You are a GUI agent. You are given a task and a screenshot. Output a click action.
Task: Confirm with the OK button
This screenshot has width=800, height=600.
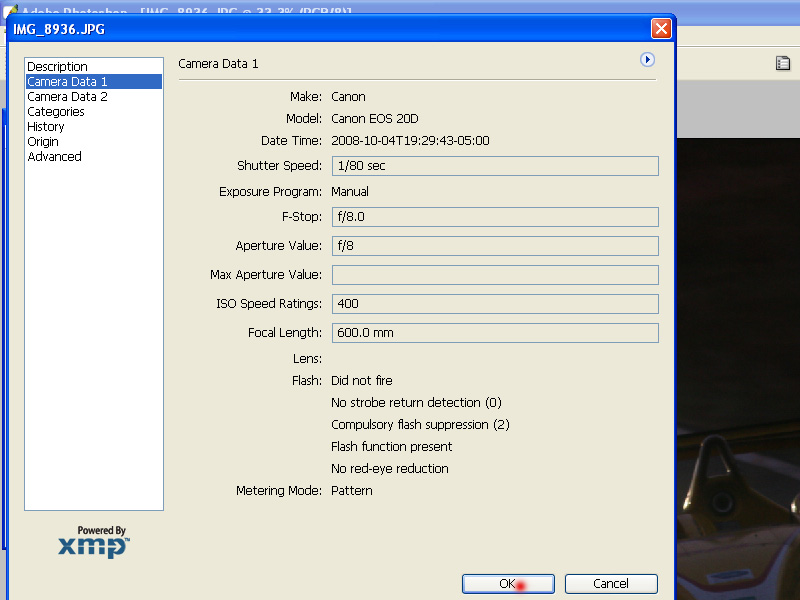508,584
